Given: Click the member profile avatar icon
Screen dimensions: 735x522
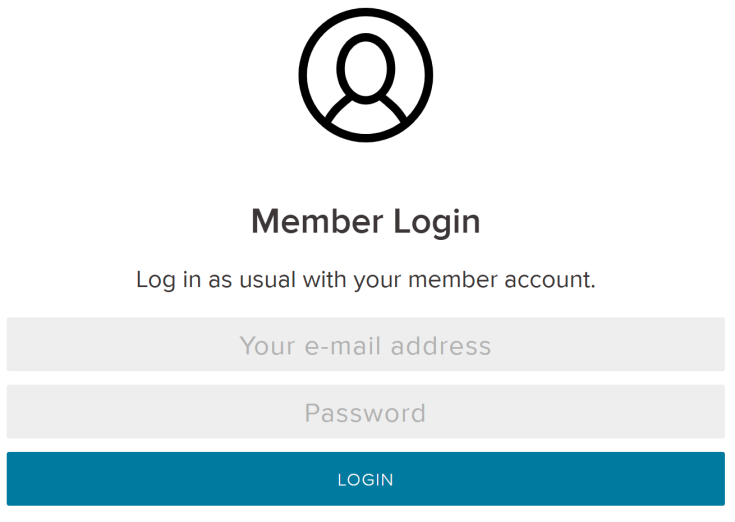Looking at the screenshot, I should pos(366,75).
